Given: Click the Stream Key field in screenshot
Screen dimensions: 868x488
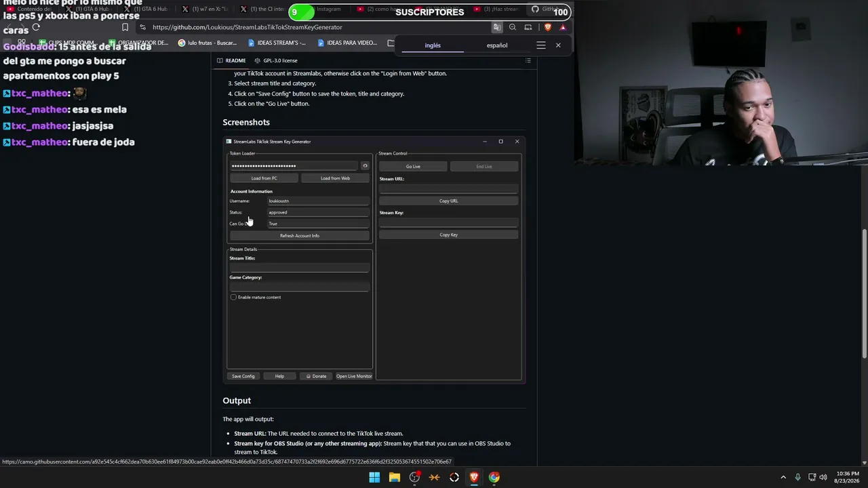Looking at the screenshot, I should pyautogui.click(x=448, y=222).
